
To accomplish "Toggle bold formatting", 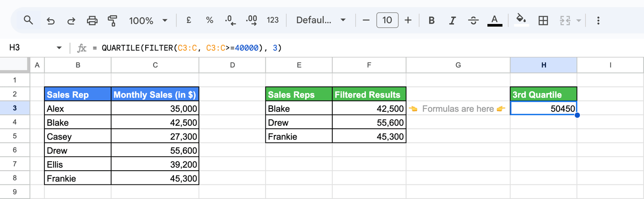I will (431, 20).
